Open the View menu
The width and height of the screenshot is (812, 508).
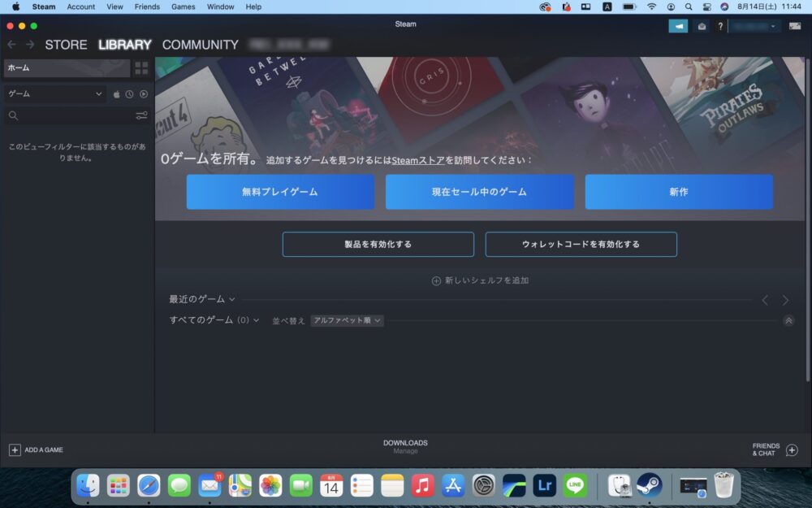click(114, 7)
